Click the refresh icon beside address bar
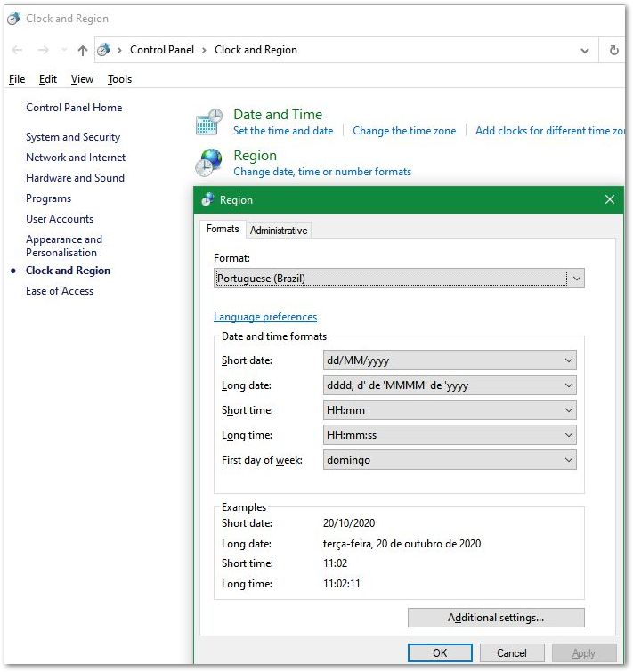Viewport: 633px width, 672px height. click(613, 50)
